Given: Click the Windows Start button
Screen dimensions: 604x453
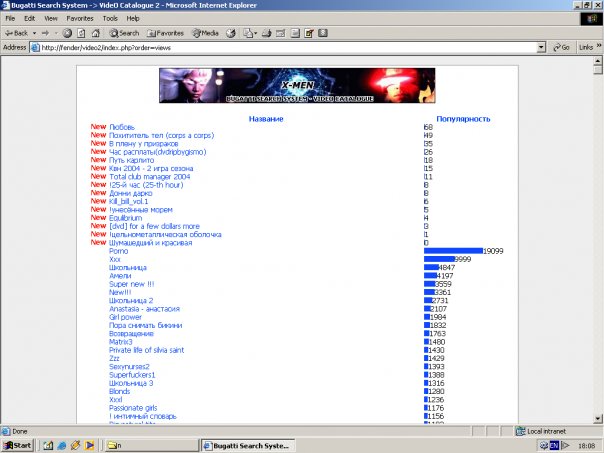Looking at the screenshot, I should tap(18, 444).
